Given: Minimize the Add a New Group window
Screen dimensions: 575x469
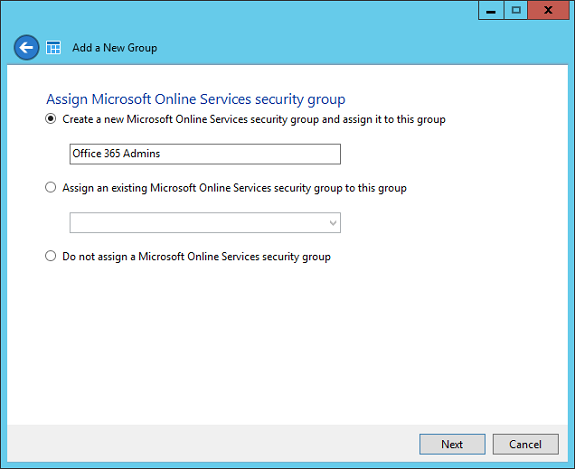Looking at the screenshot, I should click(x=491, y=10).
